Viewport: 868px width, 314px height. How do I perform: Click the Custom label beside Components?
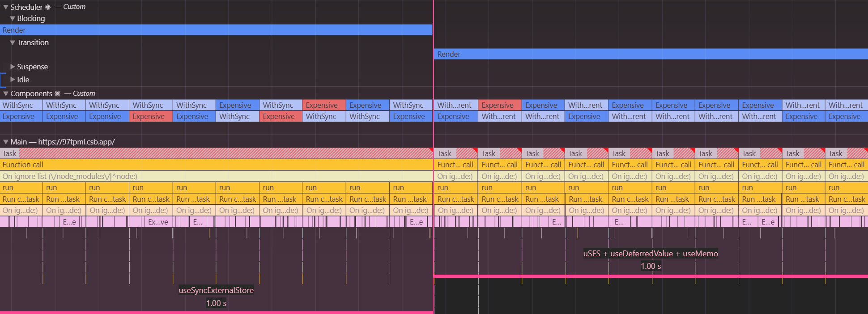click(x=84, y=93)
